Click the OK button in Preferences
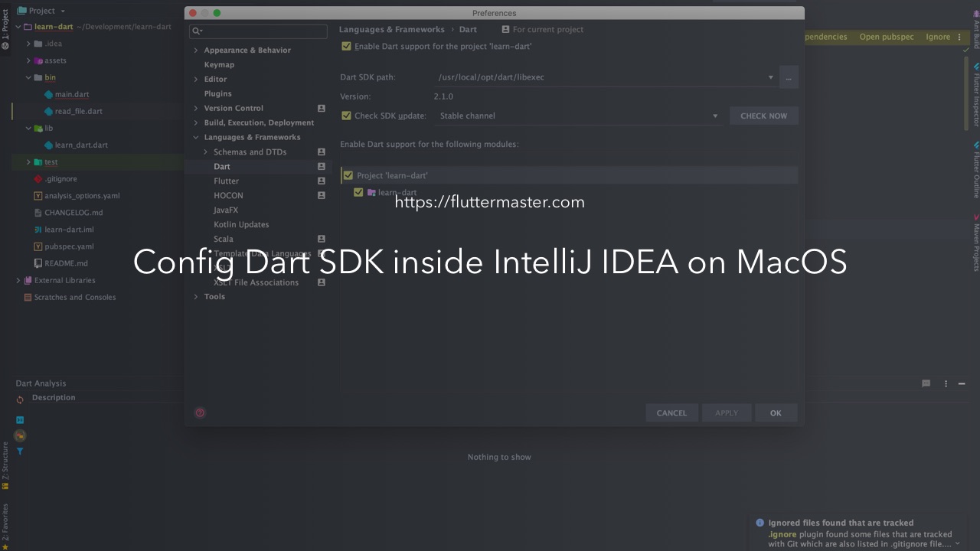980x551 pixels. click(776, 413)
